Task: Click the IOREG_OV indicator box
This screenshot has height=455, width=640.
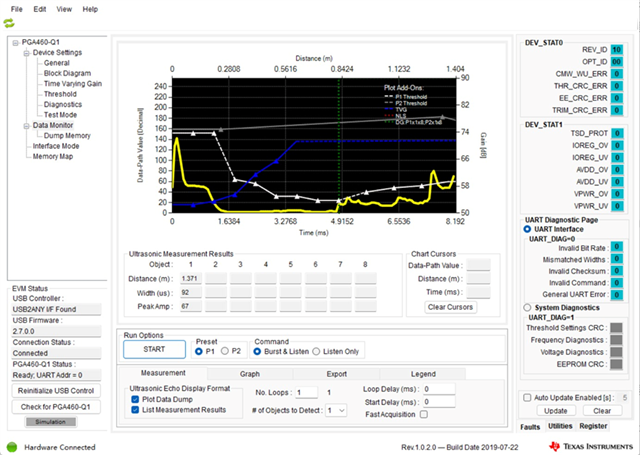Action: 618,146
